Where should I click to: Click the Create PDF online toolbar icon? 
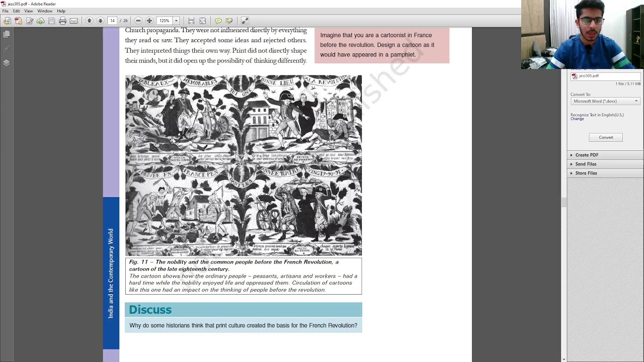[18, 21]
